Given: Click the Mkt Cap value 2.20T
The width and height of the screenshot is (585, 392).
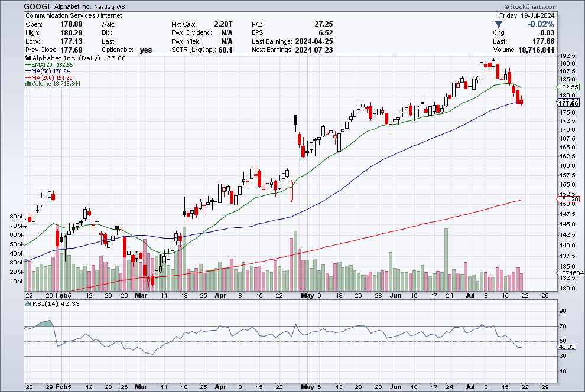Looking at the screenshot, I should [223, 24].
